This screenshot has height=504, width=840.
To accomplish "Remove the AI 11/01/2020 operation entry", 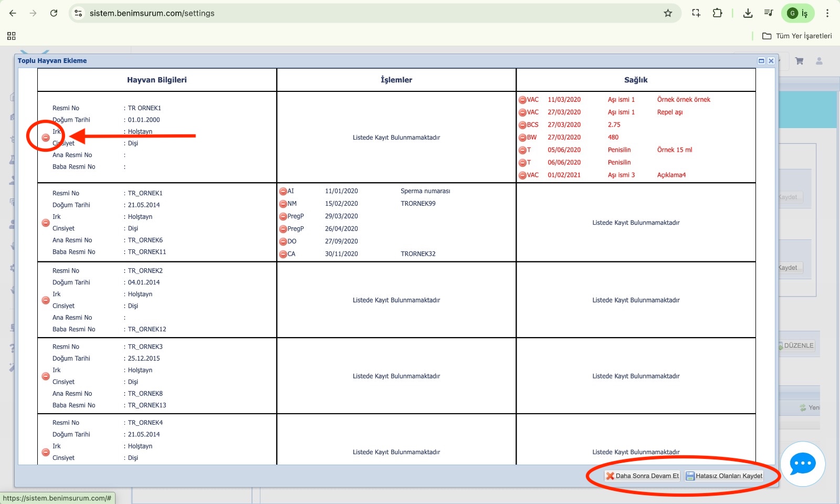I will pyautogui.click(x=283, y=192).
